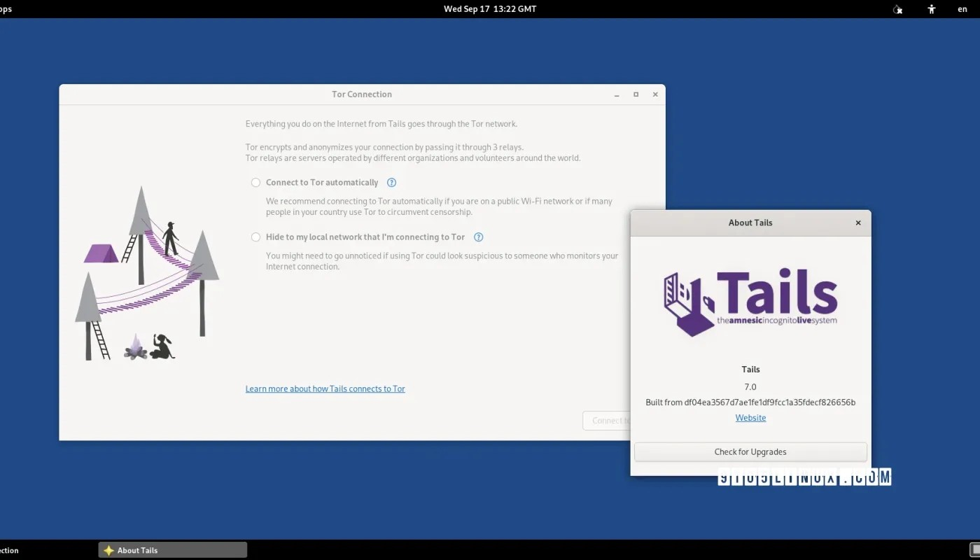Click the workspace indicator at bottom right
Screen dimensions: 980x560
[x=972, y=550]
